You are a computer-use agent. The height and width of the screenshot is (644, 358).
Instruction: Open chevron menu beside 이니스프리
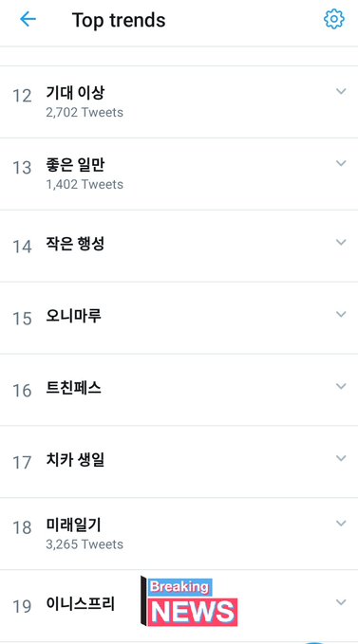pyautogui.click(x=341, y=602)
